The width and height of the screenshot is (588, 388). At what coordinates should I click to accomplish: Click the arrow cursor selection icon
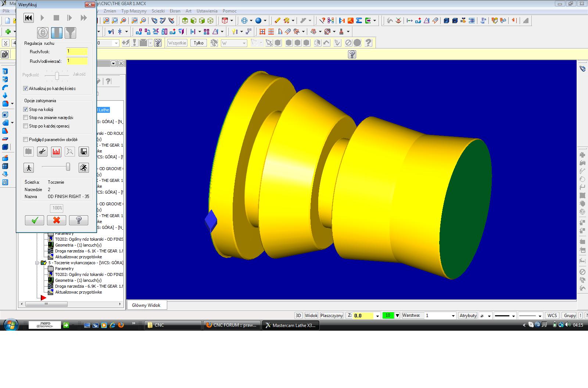pyautogui.click(x=269, y=43)
